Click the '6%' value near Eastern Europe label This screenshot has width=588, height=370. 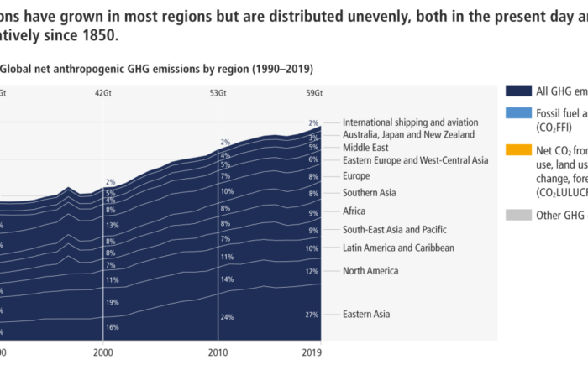point(313,159)
